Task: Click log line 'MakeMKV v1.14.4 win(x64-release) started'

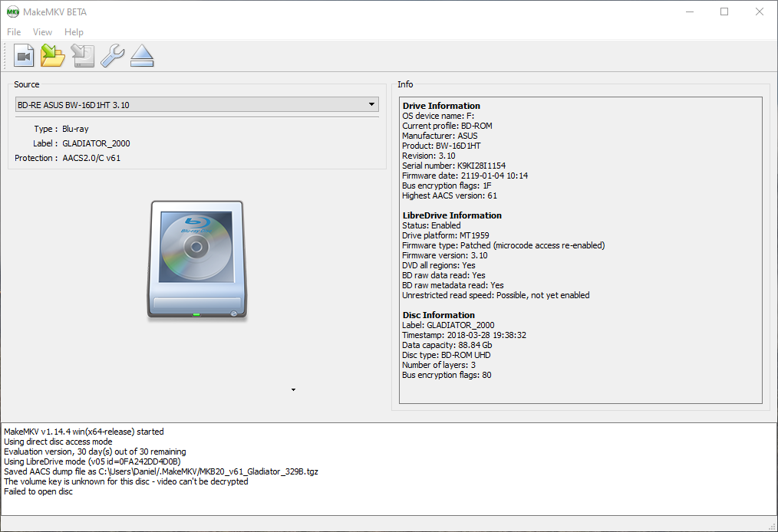Action: point(84,432)
